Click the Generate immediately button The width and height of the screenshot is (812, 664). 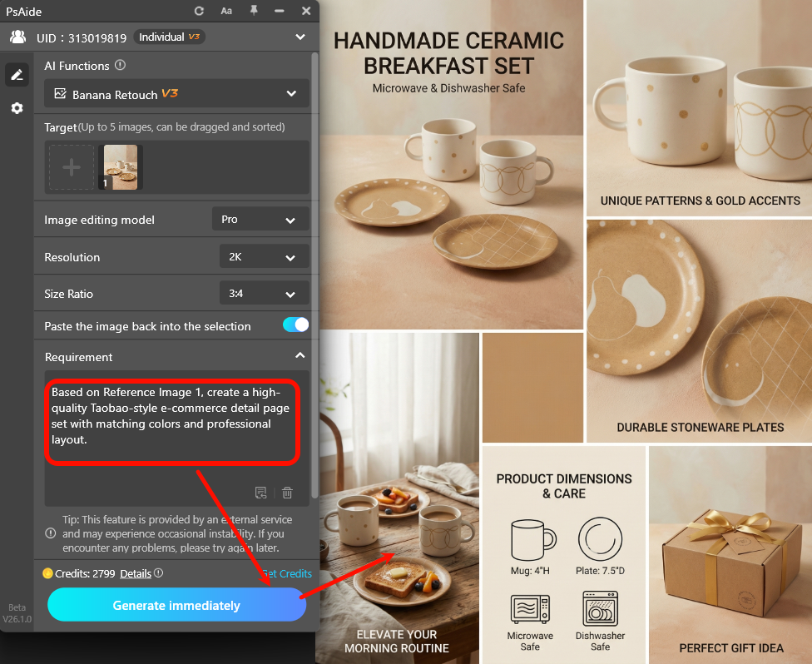coord(176,605)
